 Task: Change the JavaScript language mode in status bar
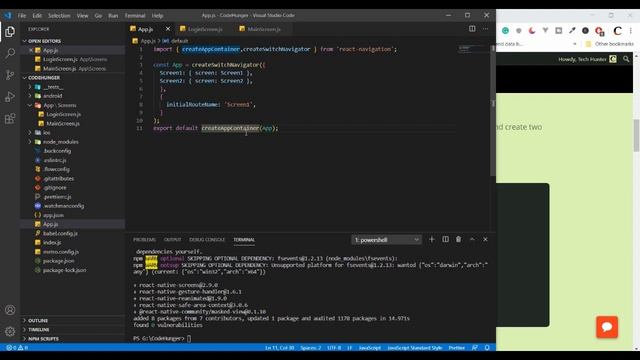coord(369,348)
